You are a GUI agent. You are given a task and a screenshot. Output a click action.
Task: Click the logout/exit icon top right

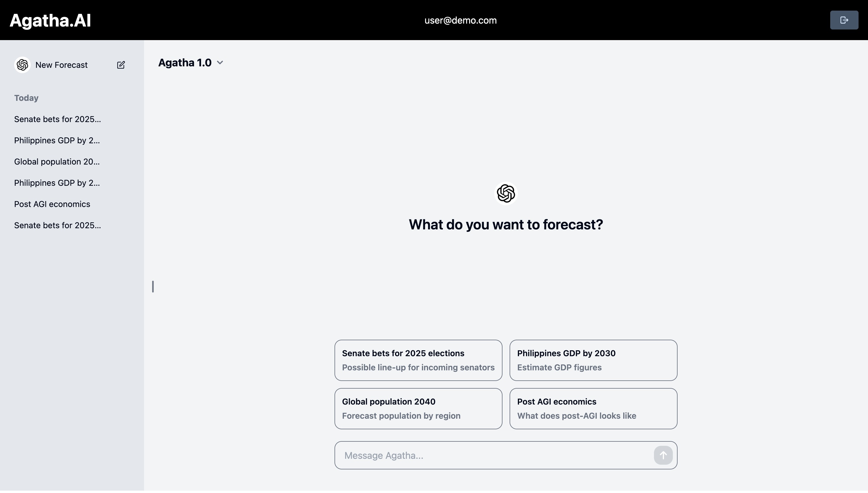pos(844,20)
